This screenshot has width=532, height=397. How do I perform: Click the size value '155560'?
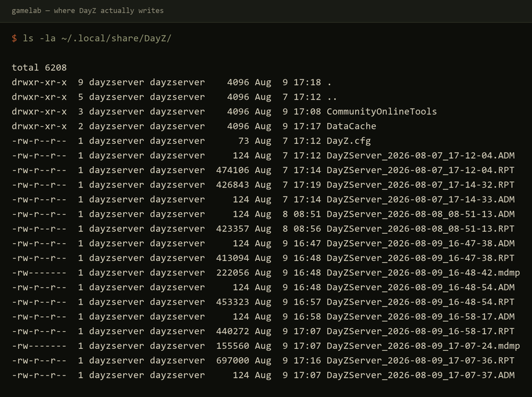point(233,346)
